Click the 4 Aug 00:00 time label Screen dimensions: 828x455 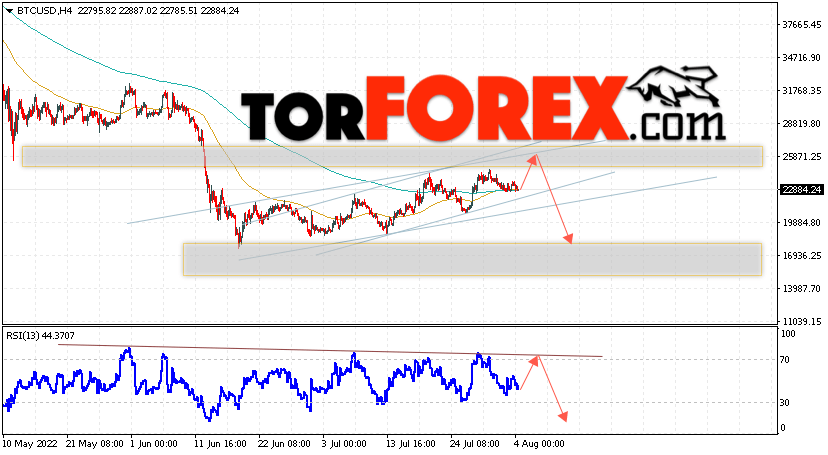tap(540, 443)
